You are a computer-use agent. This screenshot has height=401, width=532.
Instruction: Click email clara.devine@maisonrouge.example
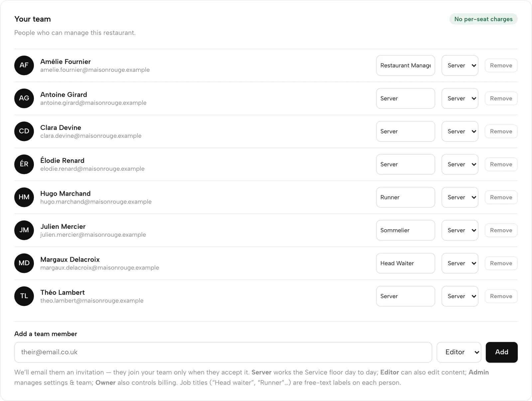click(91, 136)
